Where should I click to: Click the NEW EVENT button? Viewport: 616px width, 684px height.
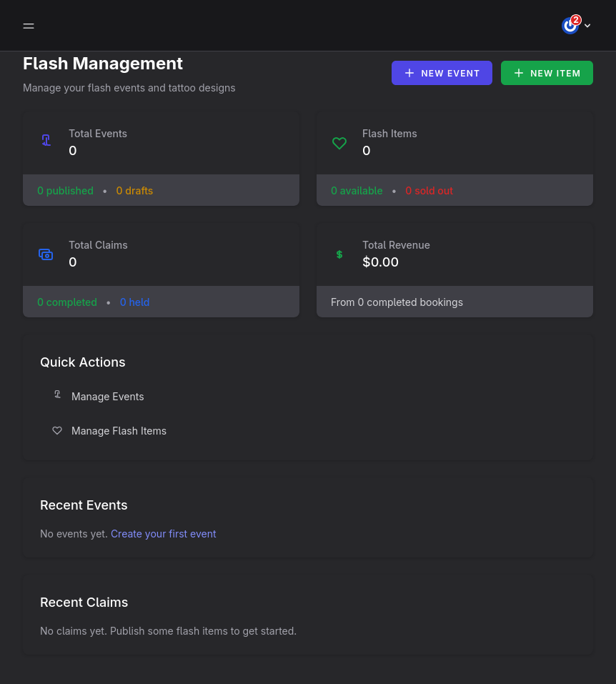442,72
